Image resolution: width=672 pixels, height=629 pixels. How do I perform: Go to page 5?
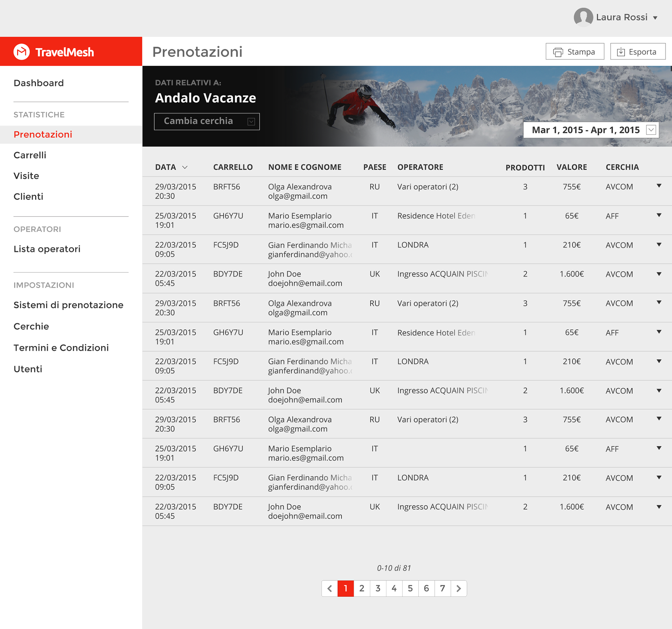[x=410, y=588]
